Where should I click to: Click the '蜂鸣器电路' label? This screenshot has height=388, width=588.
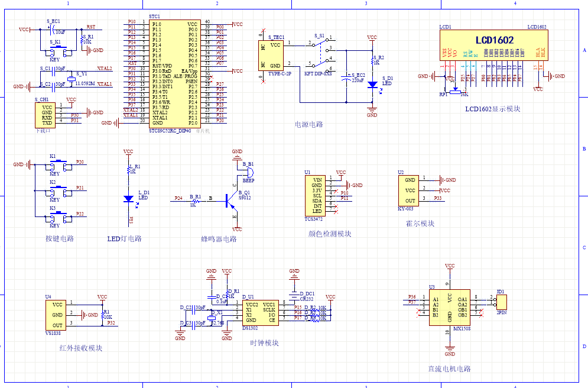(x=219, y=239)
